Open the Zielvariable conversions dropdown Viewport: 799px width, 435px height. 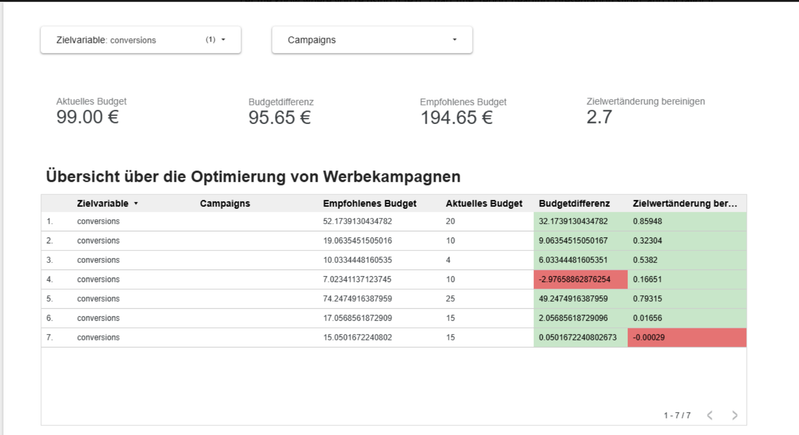click(x=140, y=40)
